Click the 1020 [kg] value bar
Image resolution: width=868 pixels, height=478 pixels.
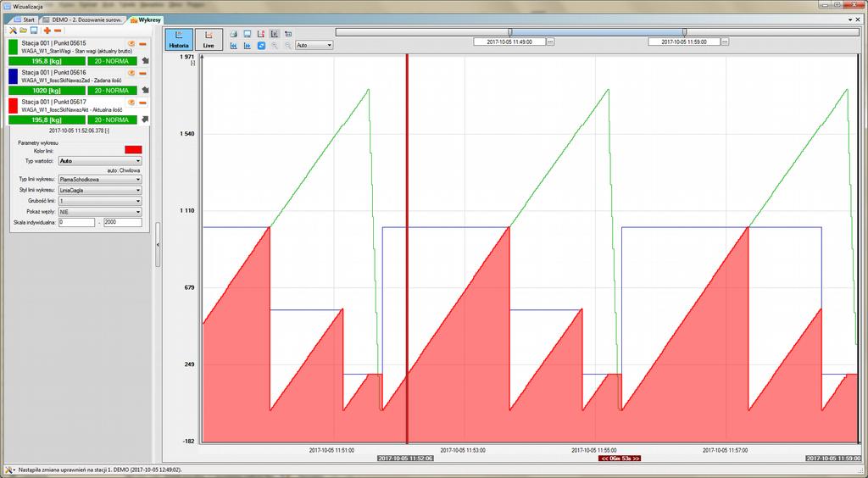[x=47, y=90]
